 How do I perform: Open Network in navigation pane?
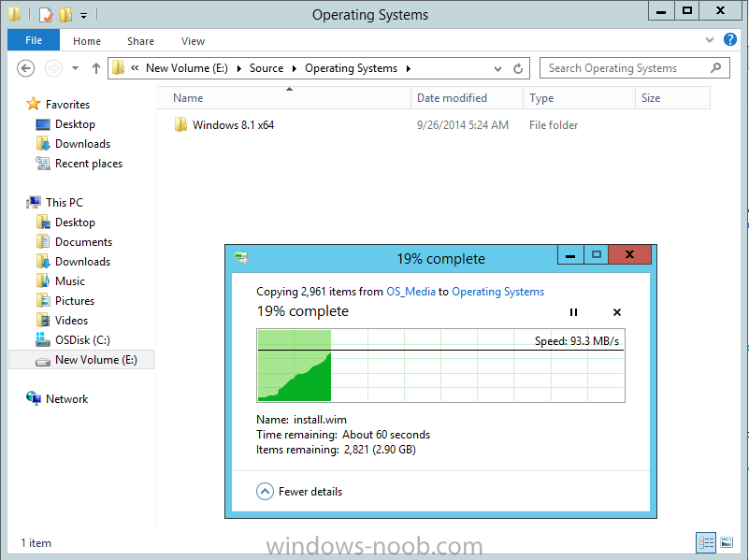(67, 398)
